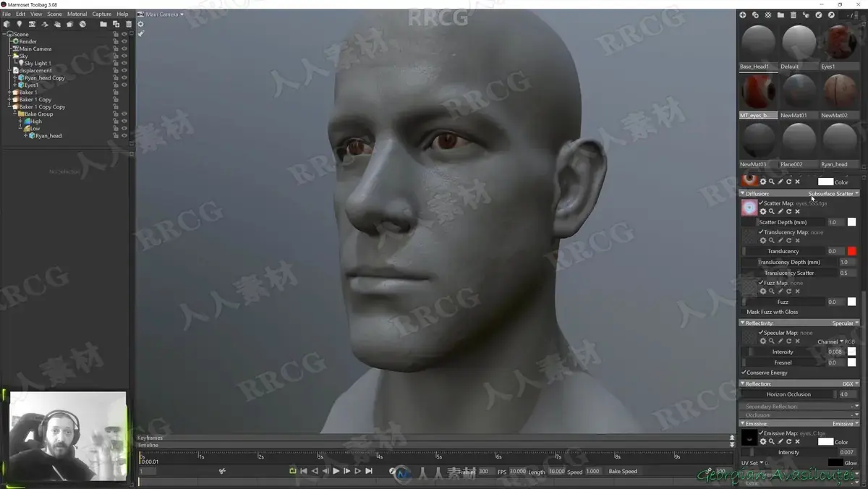Click the FPS value field

518,471
